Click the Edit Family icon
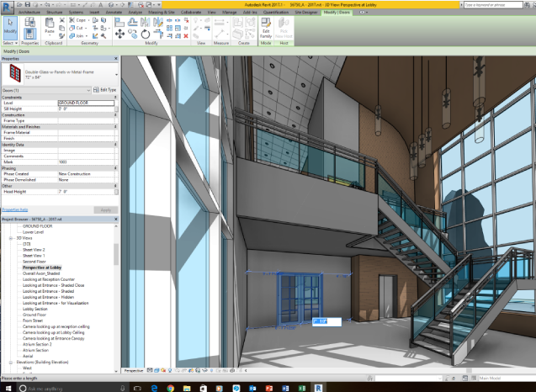 tap(266, 28)
